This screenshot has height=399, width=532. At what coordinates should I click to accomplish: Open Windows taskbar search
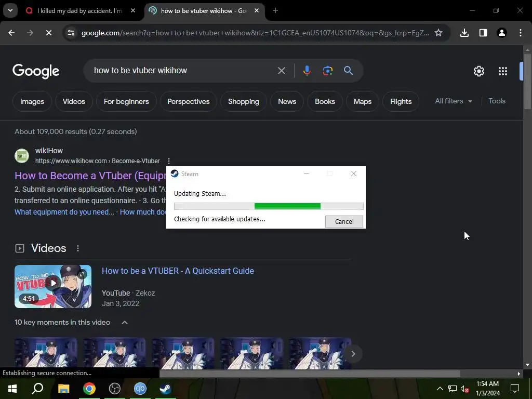click(37, 389)
